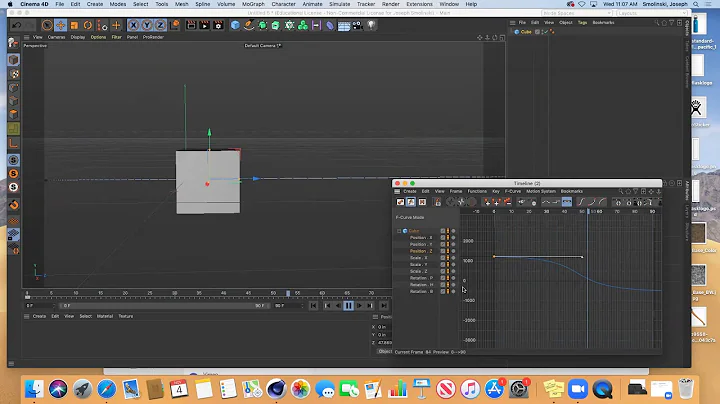
Task: Open Timeline F-Curve menu
Action: [513, 191]
